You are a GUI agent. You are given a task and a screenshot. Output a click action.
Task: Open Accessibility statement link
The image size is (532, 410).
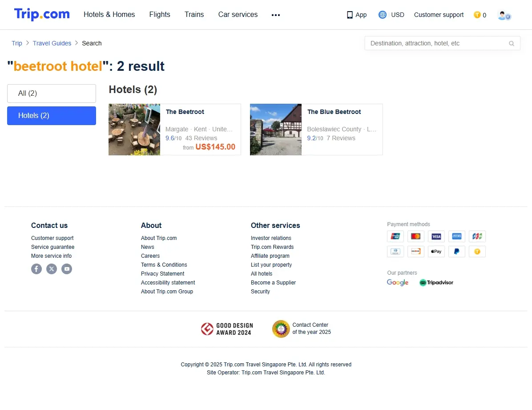coord(168,283)
